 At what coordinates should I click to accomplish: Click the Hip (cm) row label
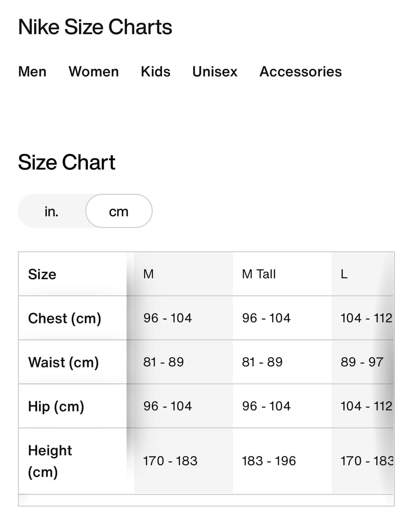[x=56, y=406]
